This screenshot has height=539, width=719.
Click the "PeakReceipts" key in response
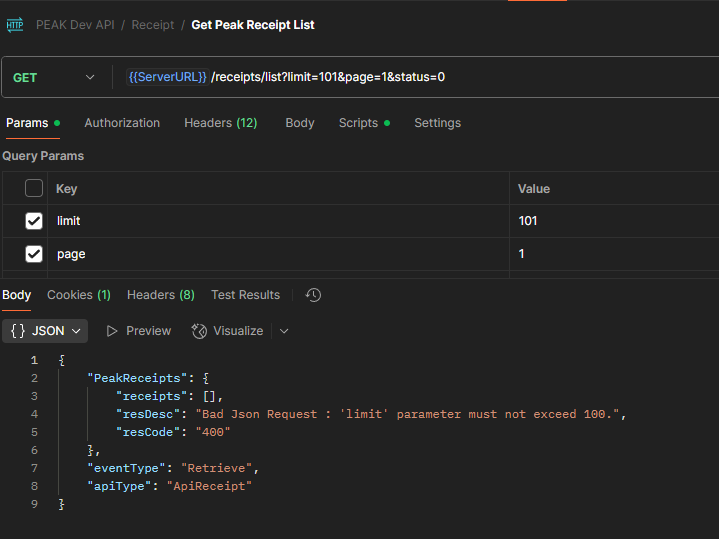(x=137, y=378)
